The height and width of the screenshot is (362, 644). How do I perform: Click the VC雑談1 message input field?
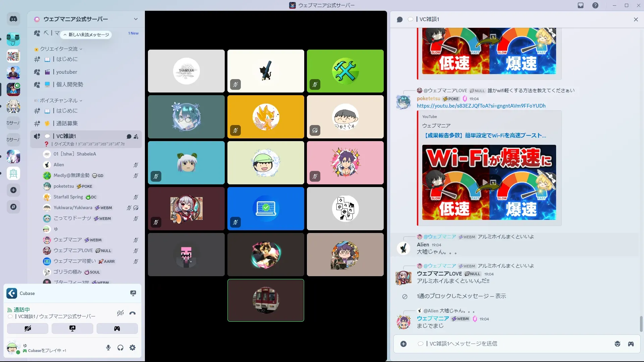503,344
